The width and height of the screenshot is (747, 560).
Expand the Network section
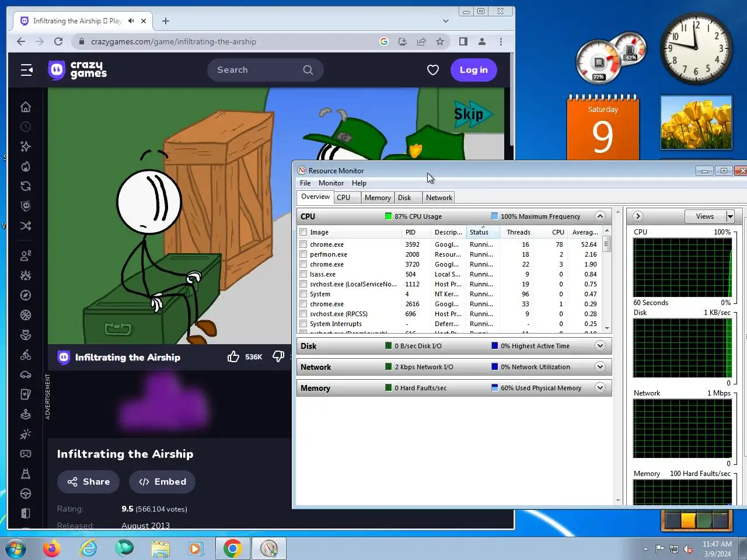click(600, 367)
